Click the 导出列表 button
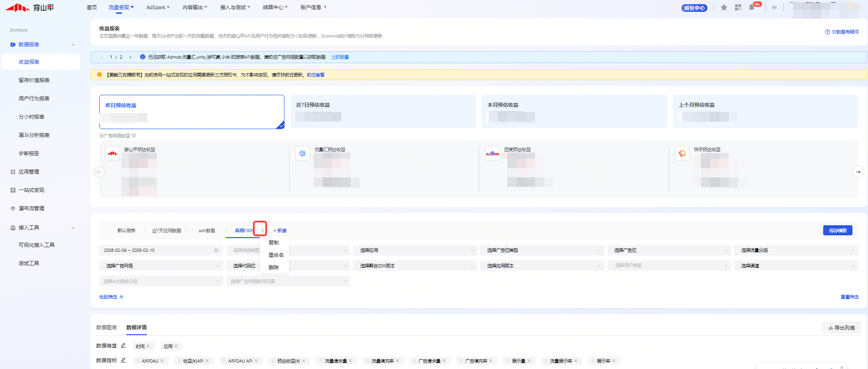 [x=841, y=328]
